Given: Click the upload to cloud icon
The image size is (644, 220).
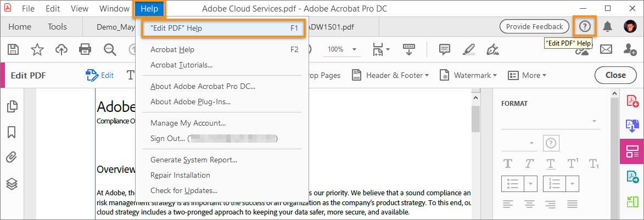Looking at the screenshot, I should tap(61, 49).
